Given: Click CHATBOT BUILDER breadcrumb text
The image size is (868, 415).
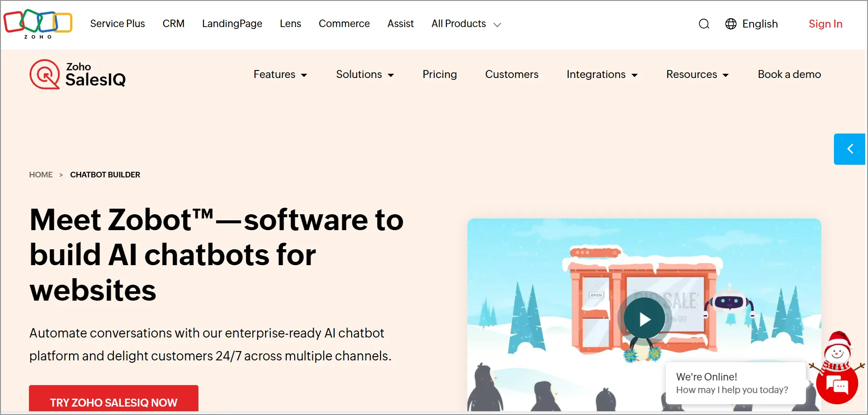Looking at the screenshot, I should tap(105, 175).
